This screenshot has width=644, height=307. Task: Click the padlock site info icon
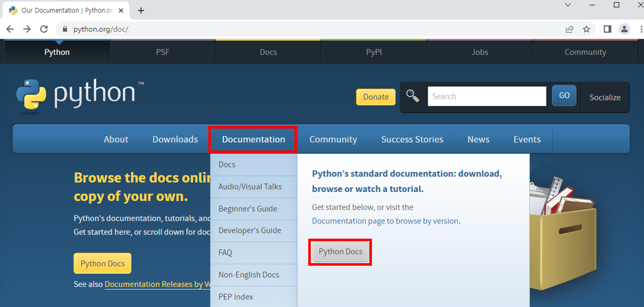tap(65, 29)
